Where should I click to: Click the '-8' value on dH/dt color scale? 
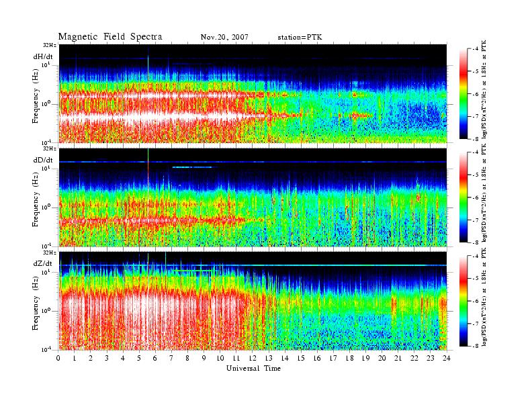coord(476,139)
